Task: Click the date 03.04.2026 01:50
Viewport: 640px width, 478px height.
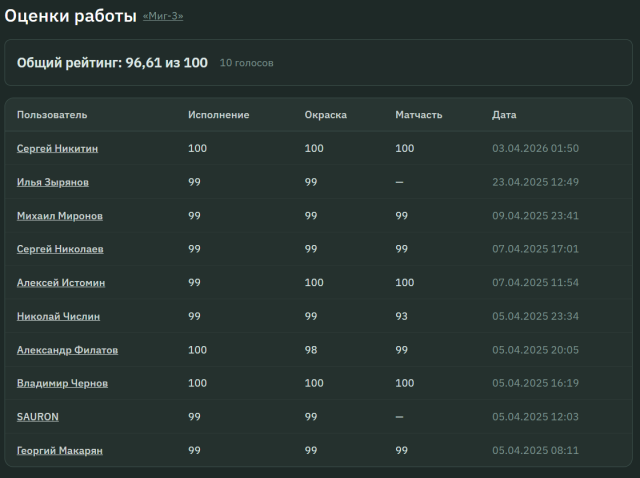Action: pyautogui.click(x=535, y=149)
